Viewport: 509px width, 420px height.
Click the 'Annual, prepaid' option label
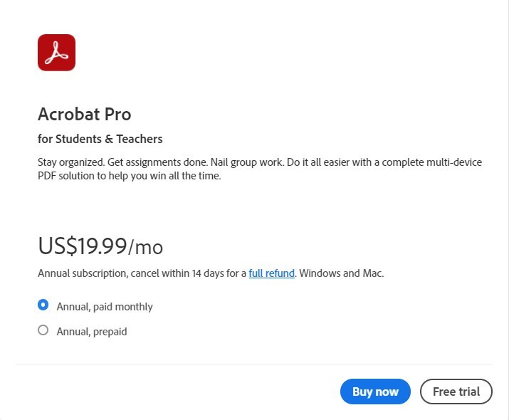[x=92, y=332]
